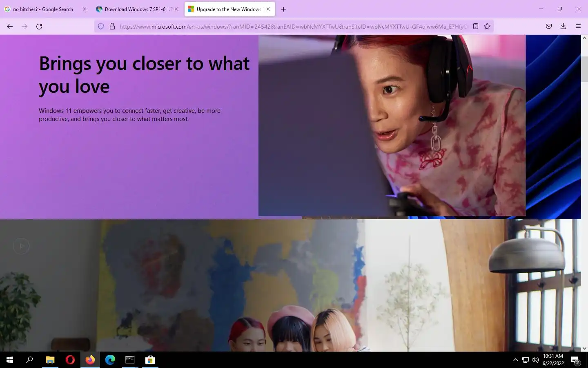Switch to 'no bitches? - Google Search' tab
This screenshot has width=588, height=368.
43,9
